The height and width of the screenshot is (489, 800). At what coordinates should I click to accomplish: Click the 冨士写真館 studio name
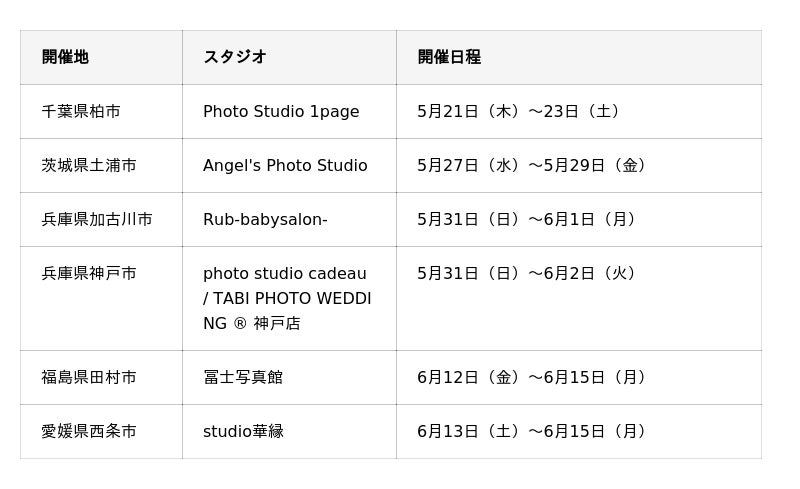(x=243, y=377)
